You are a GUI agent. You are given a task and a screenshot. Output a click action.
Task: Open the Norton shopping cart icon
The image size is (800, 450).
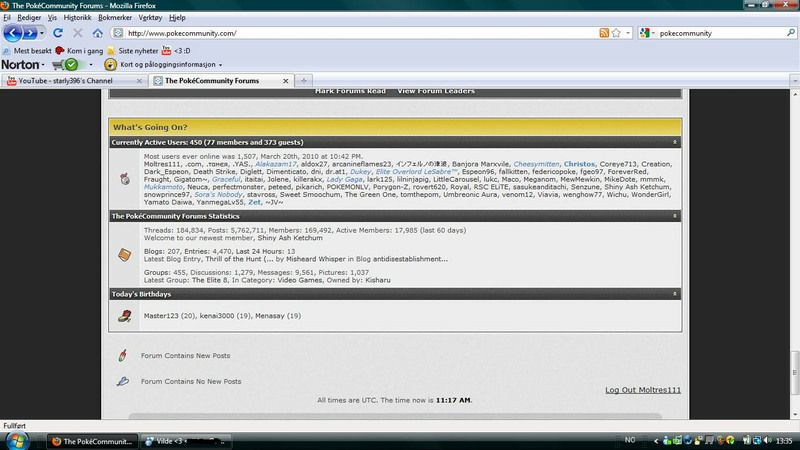click(58, 65)
